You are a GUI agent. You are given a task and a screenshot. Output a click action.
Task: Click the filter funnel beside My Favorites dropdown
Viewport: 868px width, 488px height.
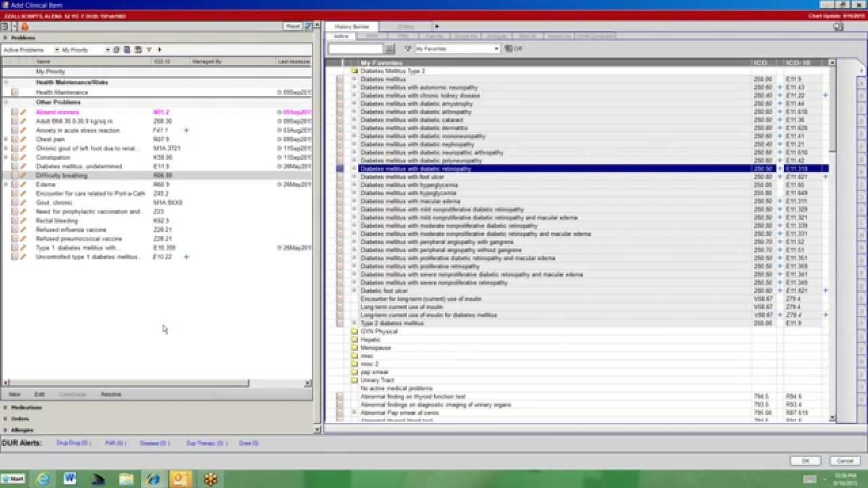tap(408, 49)
